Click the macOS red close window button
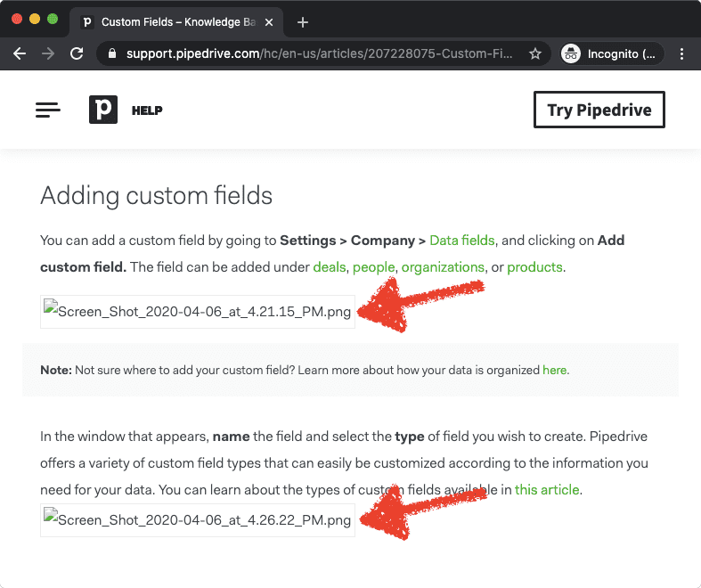 pyautogui.click(x=17, y=19)
